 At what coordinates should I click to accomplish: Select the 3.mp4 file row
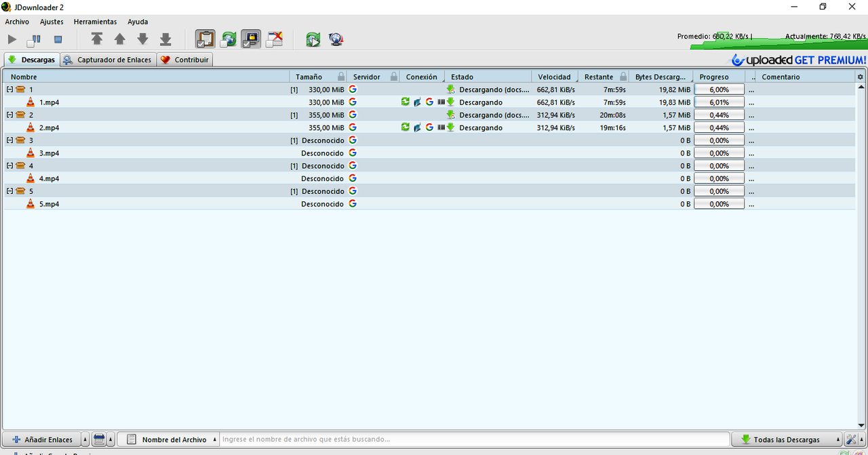430,153
